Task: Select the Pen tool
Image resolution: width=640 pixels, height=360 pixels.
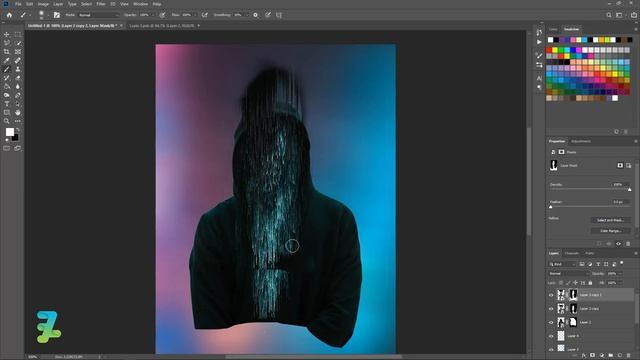Action: pos(18,95)
